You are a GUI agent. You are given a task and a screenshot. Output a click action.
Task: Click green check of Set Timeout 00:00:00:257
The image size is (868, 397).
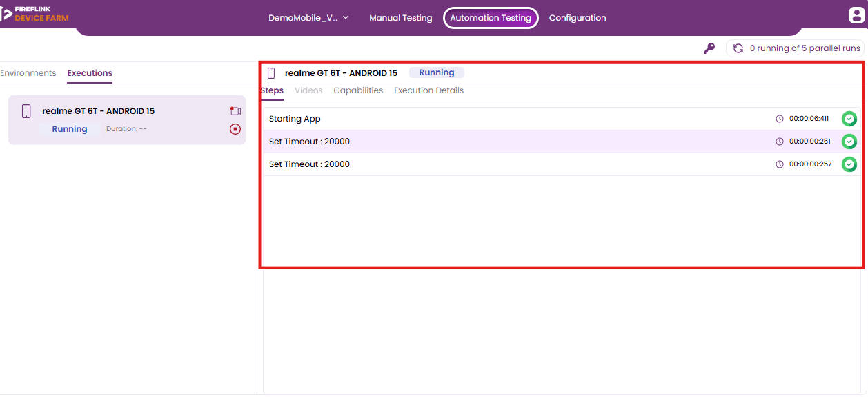(x=849, y=164)
